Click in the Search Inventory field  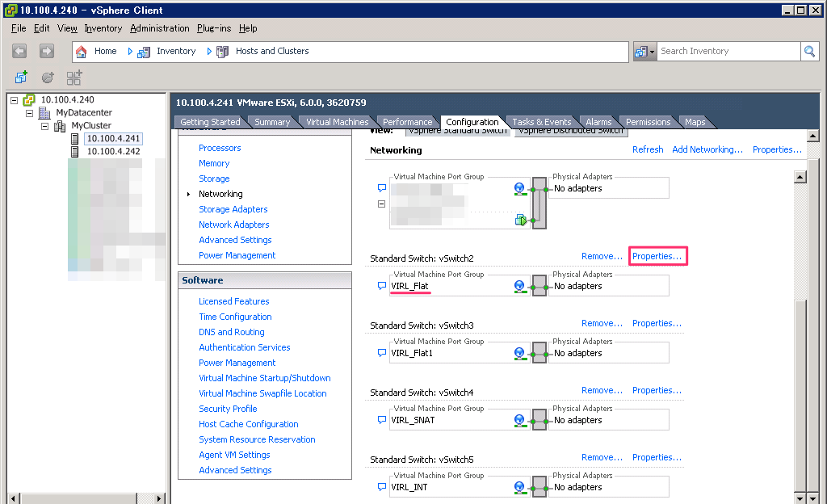[x=728, y=52]
